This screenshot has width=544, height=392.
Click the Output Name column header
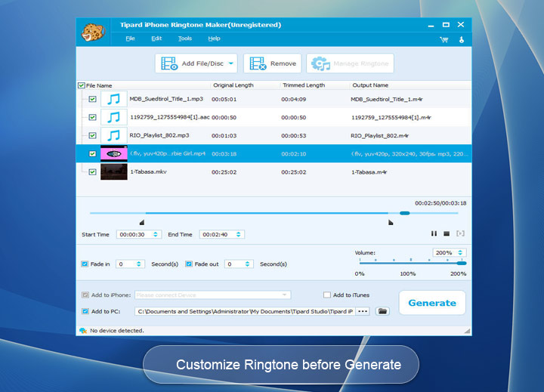pyautogui.click(x=370, y=85)
